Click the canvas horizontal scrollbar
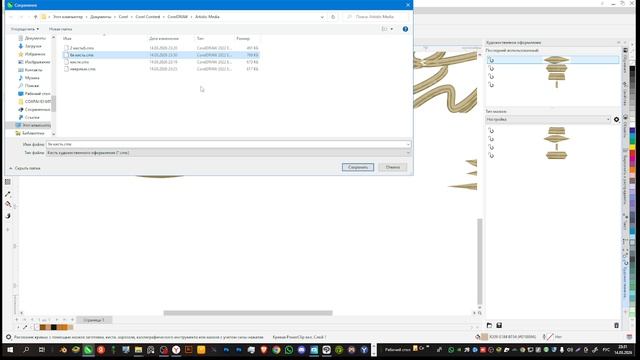The height and width of the screenshot is (360, 640). tap(248, 313)
